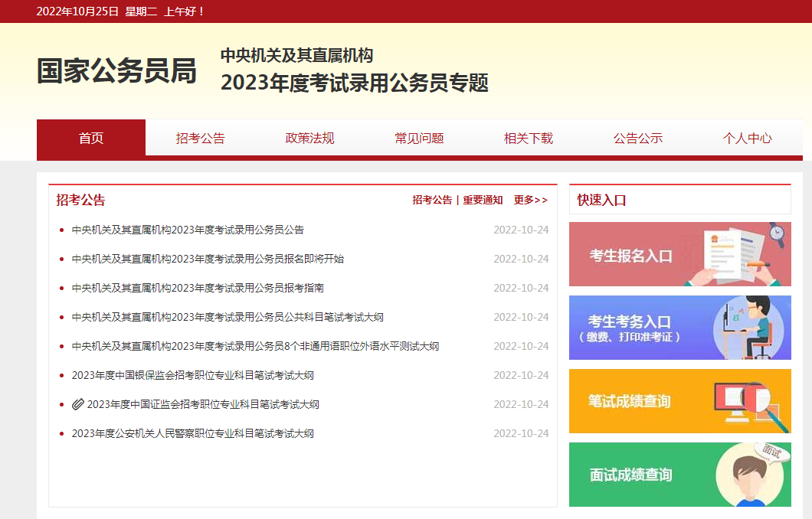The width and height of the screenshot is (812, 519).
Task: Open the 个人中心 navigation tab
Action: 747,138
